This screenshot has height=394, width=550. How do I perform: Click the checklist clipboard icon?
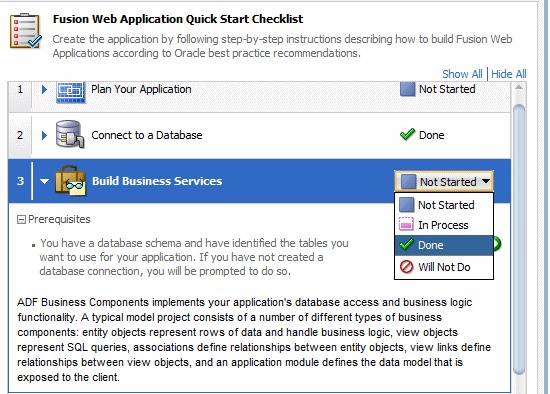tap(26, 31)
